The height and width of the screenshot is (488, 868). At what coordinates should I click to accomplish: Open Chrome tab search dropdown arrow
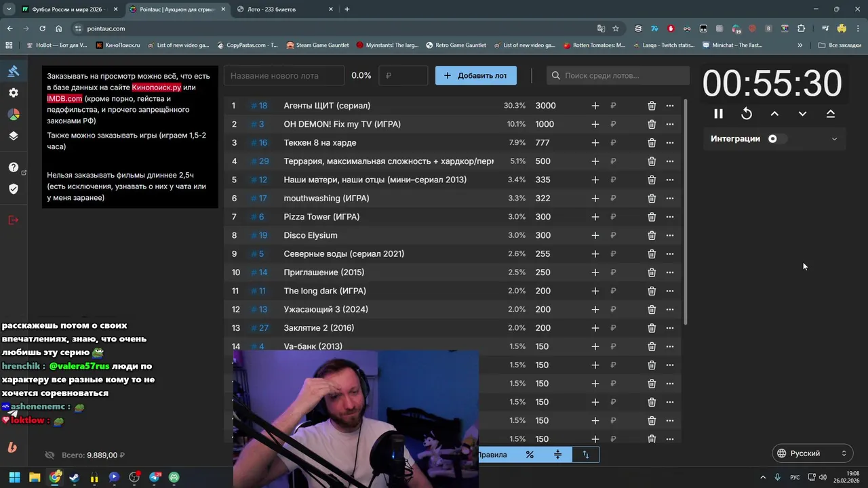(x=9, y=9)
